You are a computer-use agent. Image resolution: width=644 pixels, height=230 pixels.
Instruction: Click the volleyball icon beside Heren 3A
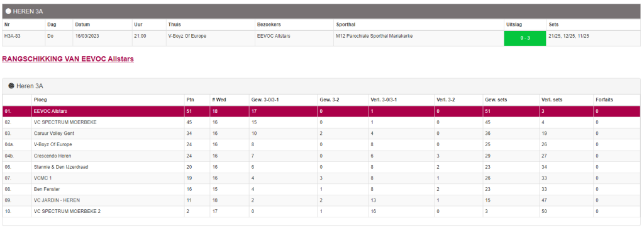pos(11,86)
